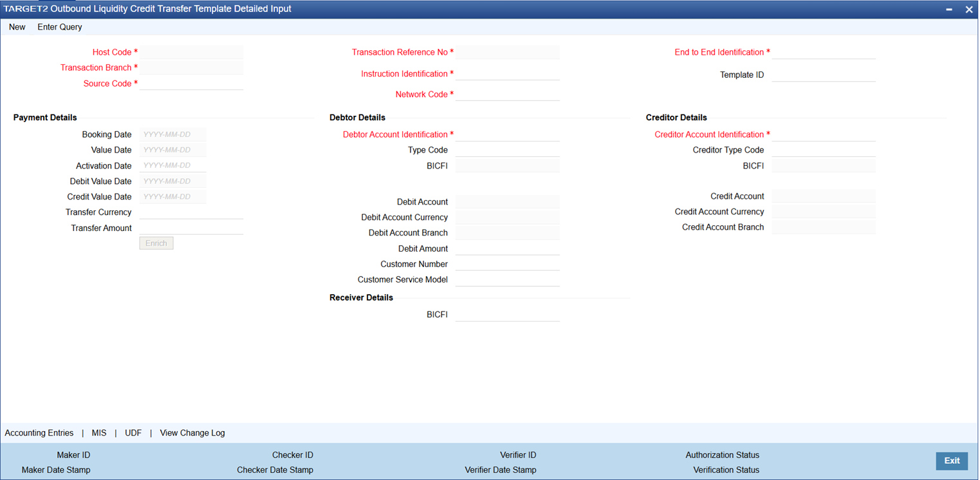Click the Creditor Details heading

(x=676, y=118)
